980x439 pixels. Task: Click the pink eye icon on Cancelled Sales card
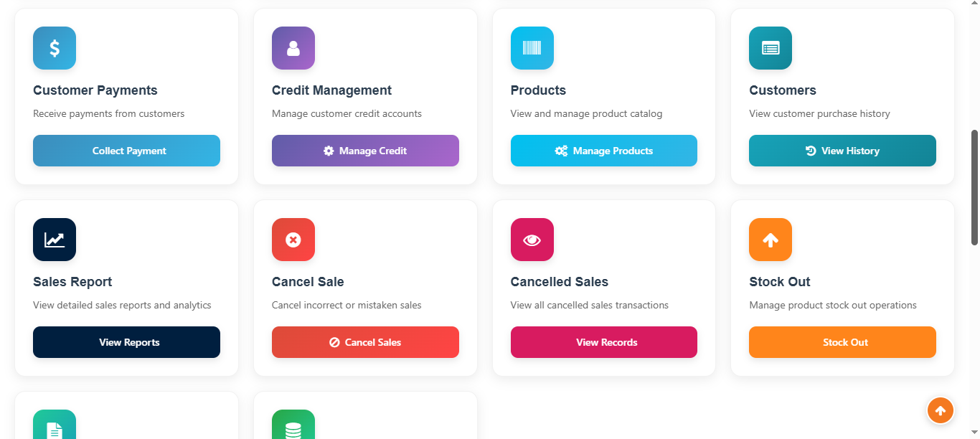point(532,240)
